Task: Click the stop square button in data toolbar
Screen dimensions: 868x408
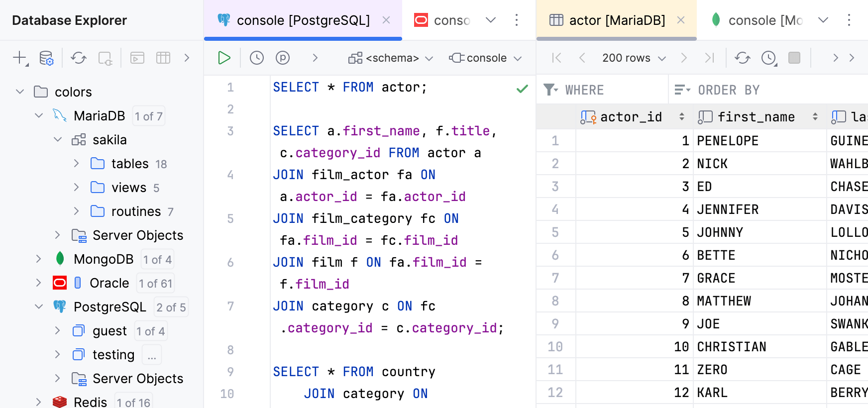Action: tap(794, 58)
